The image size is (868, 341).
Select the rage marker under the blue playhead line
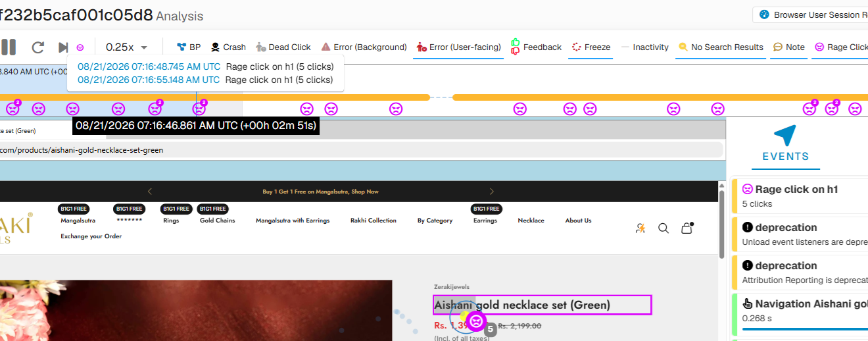coord(199,109)
